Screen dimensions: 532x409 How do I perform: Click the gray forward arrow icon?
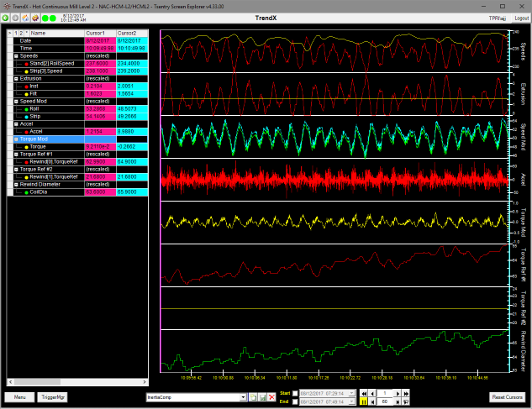[x=15, y=18]
